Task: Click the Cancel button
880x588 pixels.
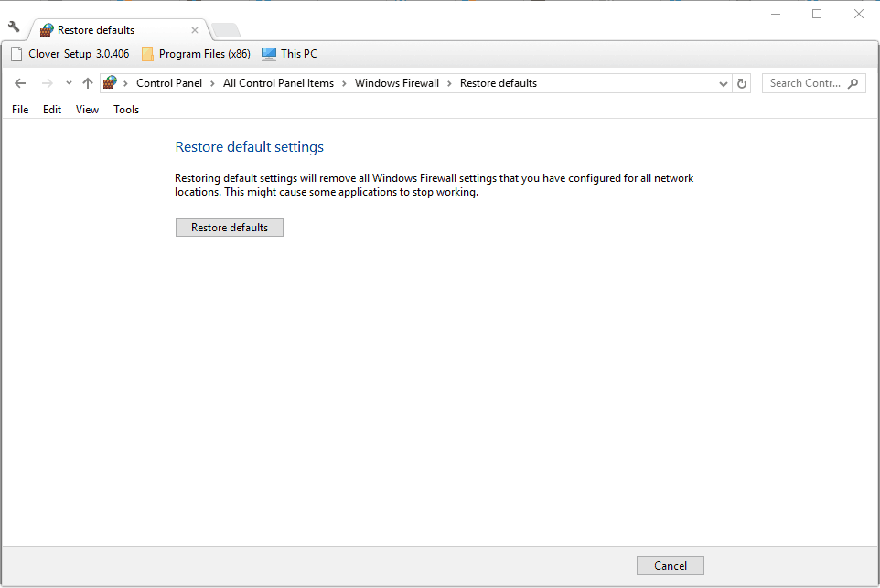Action: click(x=671, y=565)
